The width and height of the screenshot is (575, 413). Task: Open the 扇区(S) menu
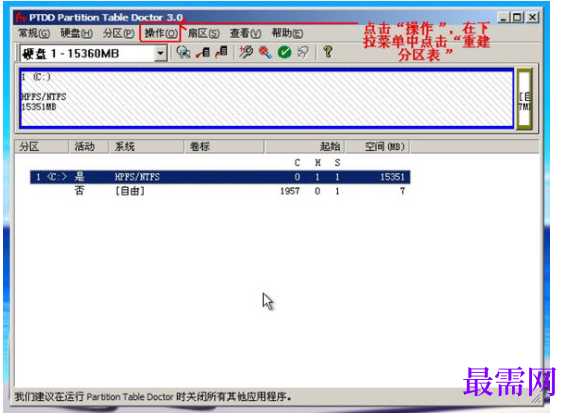(x=204, y=33)
